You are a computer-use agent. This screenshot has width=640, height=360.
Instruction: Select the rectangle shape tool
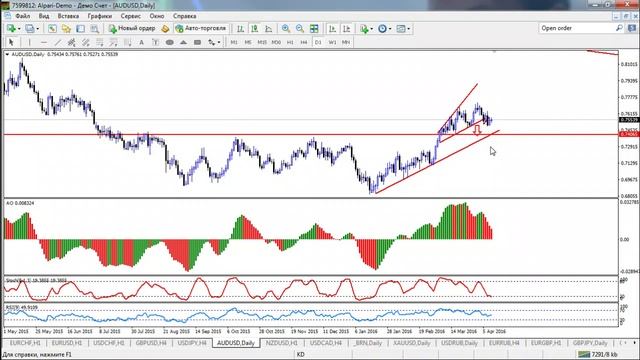tap(197, 42)
